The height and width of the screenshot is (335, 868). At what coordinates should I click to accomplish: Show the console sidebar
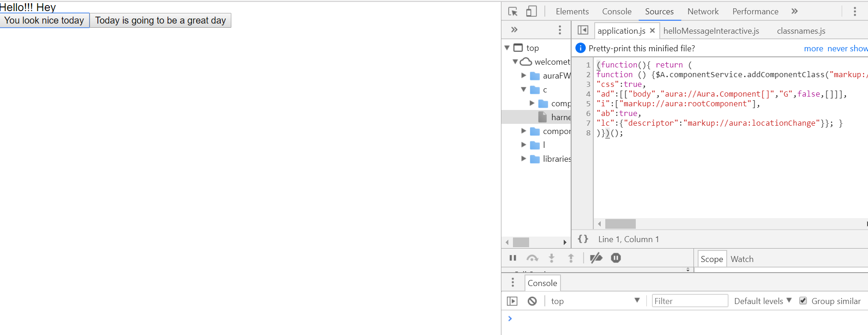click(512, 301)
